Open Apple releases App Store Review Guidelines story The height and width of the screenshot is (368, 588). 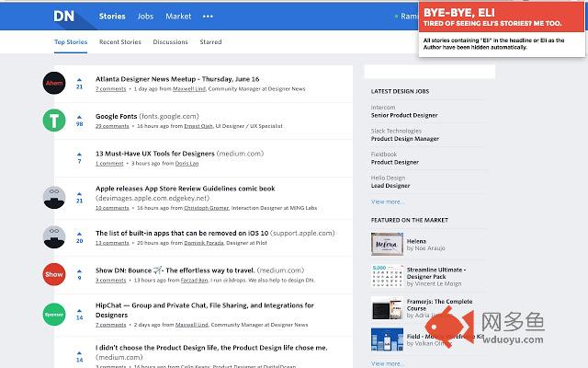click(186, 188)
